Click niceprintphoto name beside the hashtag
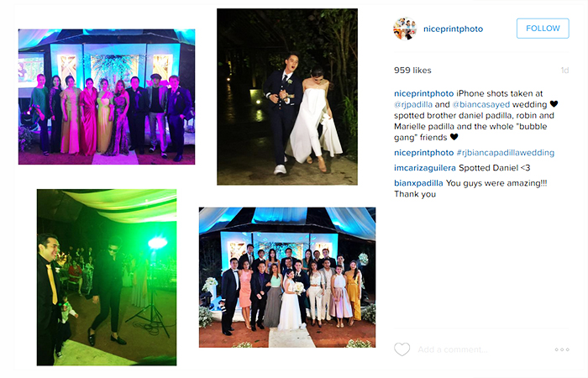The height and width of the screenshot is (378, 588). (x=423, y=153)
